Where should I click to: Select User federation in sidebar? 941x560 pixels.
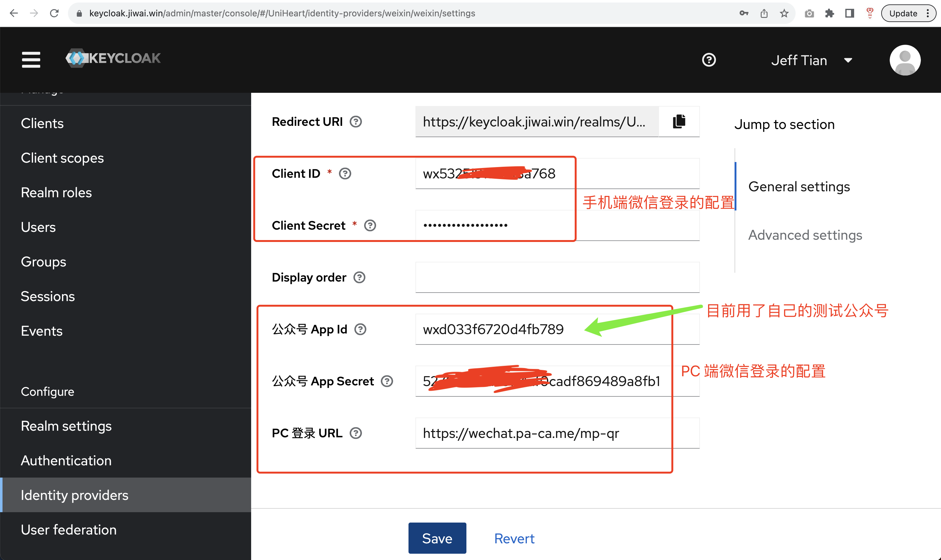pos(69,530)
